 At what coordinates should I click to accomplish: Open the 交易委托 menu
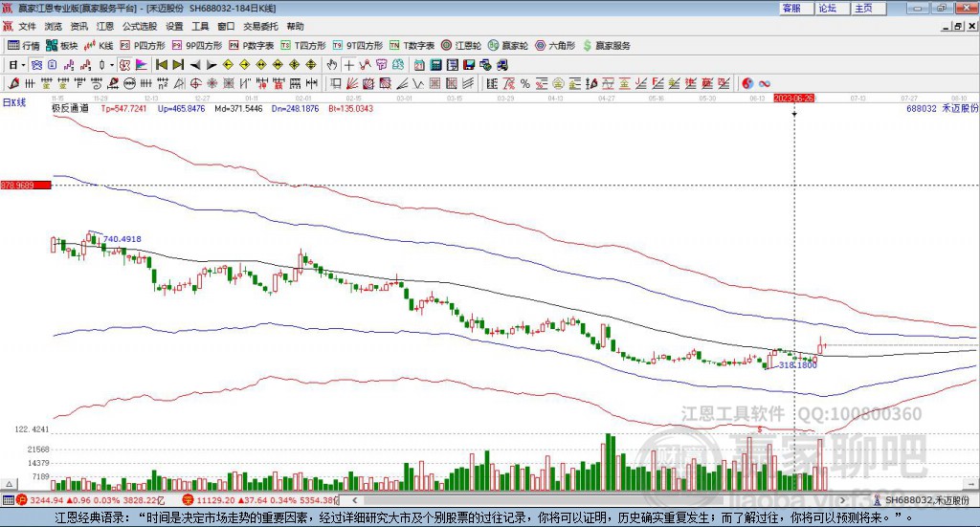[260, 26]
